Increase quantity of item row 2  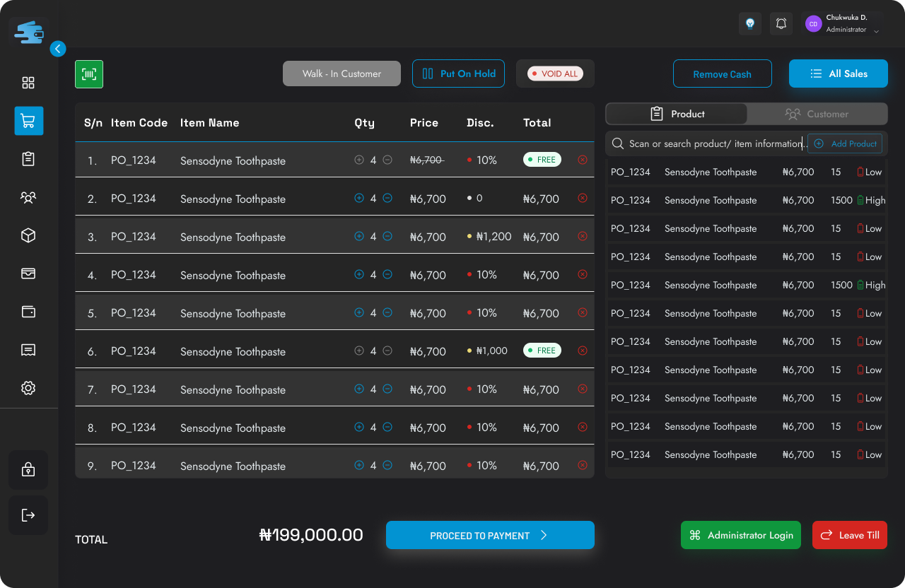[359, 199]
